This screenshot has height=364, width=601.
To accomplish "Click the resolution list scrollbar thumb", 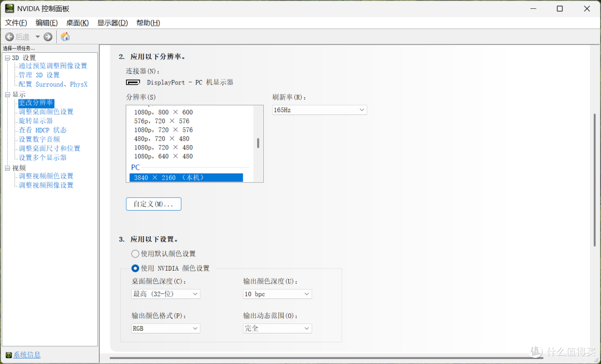I will pos(258,143).
